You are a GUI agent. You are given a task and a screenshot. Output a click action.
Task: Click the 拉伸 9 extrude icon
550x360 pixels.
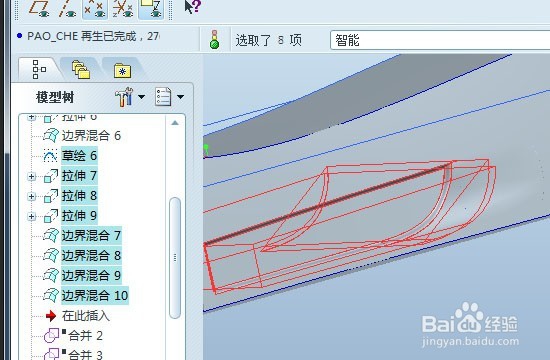(x=51, y=216)
